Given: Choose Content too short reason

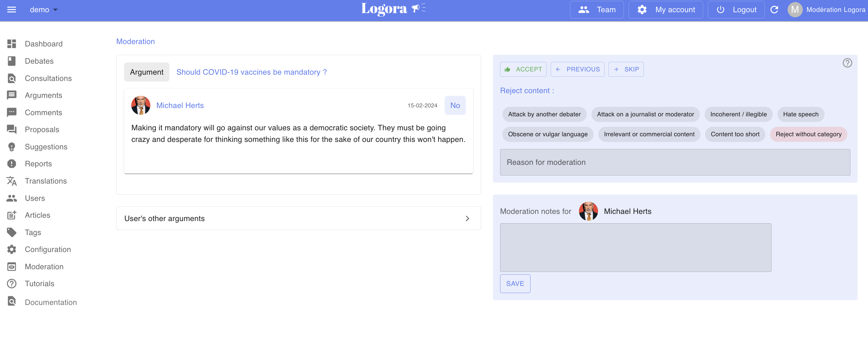Looking at the screenshot, I should click(735, 134).
